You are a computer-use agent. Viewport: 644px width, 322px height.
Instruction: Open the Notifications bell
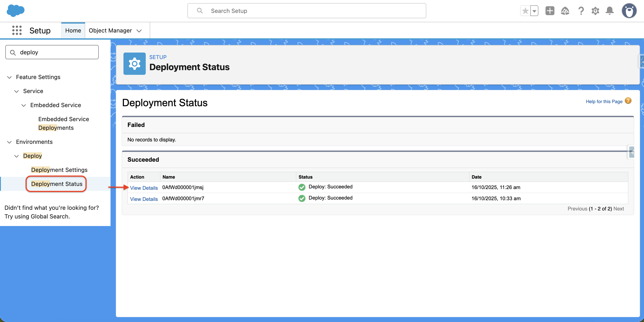pyautogui.click(x=609, y=11)
